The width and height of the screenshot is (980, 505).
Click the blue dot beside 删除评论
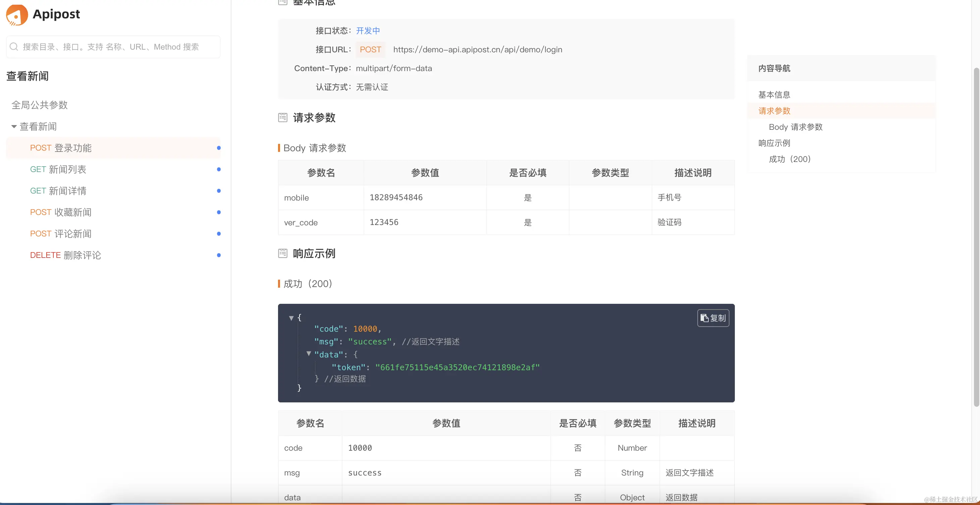[x=219, y=255]
